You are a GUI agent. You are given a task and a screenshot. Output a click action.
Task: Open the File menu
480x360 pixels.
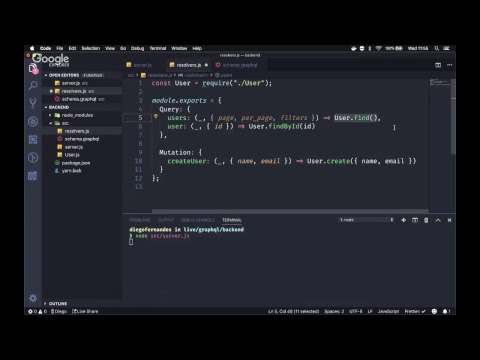click(x=60, y=48)
